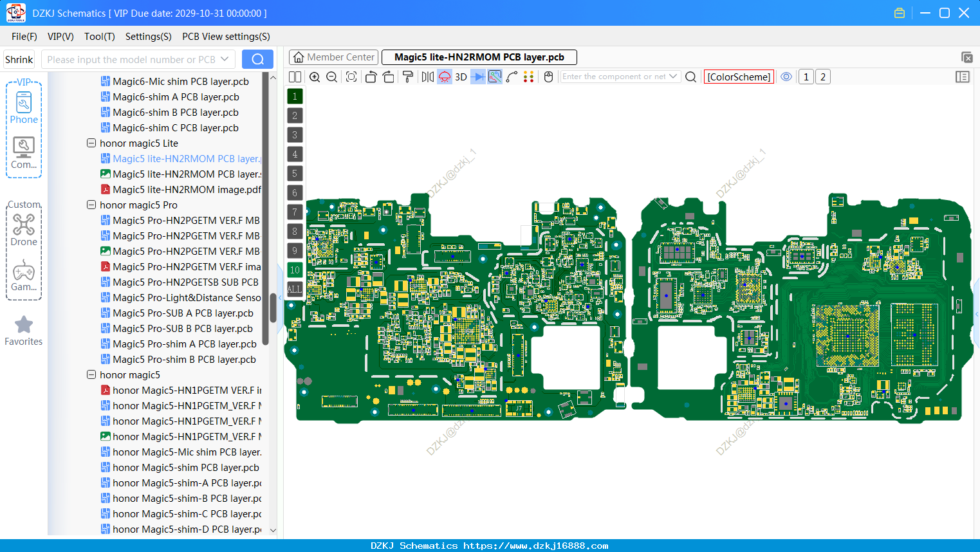Show PCB layer 2
This screenshot has height=552, width=980.
pyautogui.click(x=295, y=116)
